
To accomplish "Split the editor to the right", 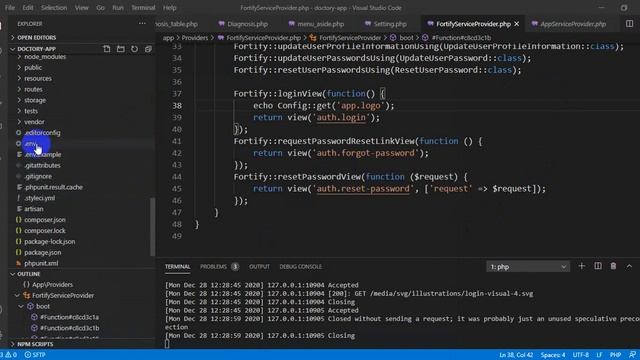I will (629, 24).
